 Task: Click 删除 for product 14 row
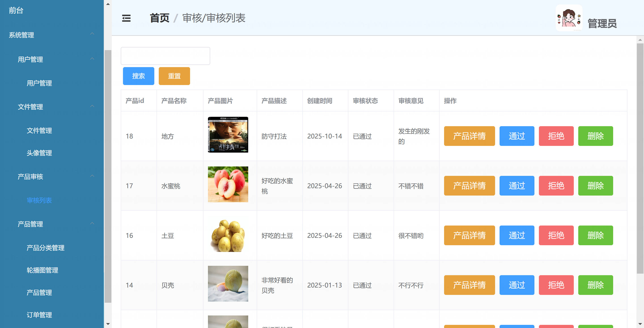tap(596, 285)
